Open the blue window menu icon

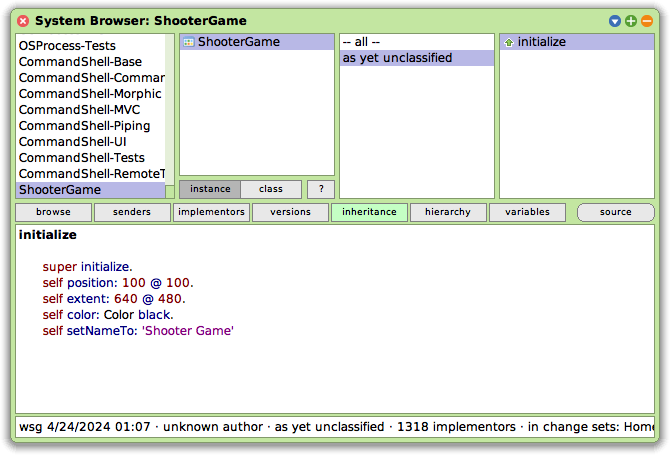tap(614, 21)
